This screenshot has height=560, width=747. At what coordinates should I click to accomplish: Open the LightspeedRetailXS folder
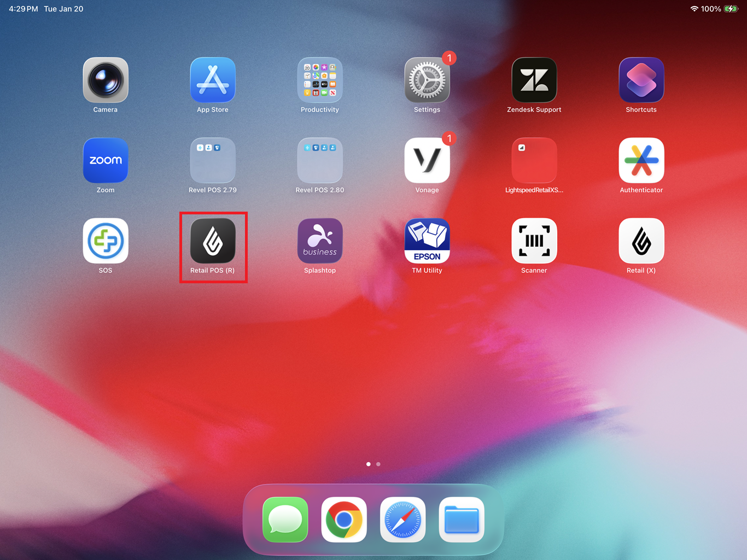point(534,160)
